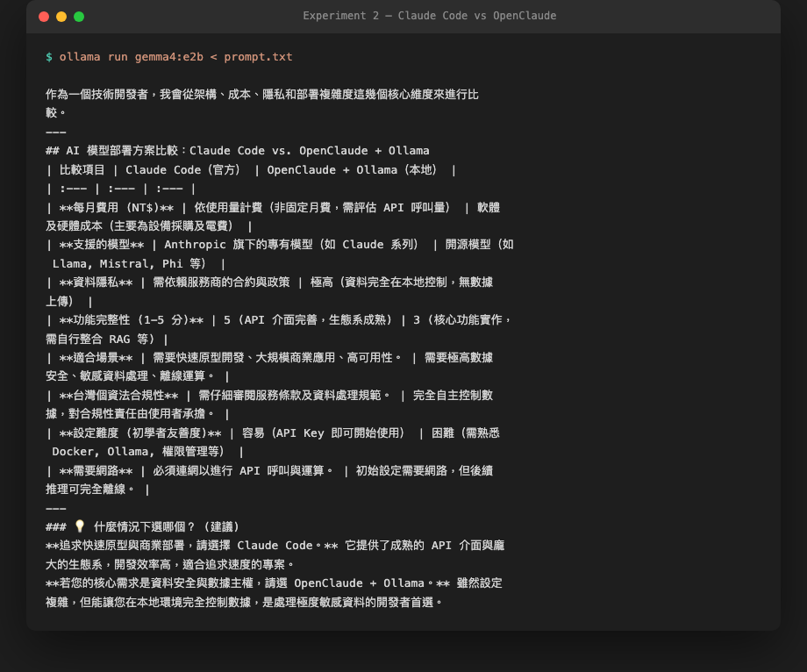Click the final line '複雜，但能讓您在本地環境'
Image resolution: width=807 pixels, height=672 pixels.
[245, 602]
